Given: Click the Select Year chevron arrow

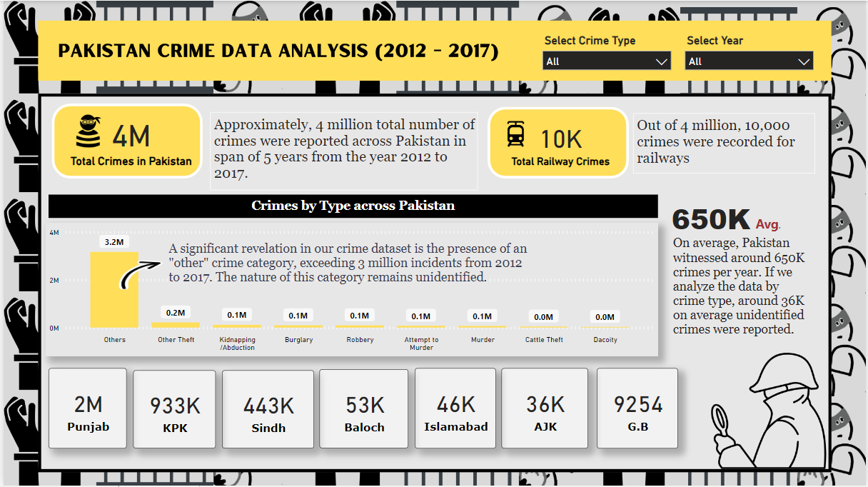Looking at the screenshot, I should point(804,62).
